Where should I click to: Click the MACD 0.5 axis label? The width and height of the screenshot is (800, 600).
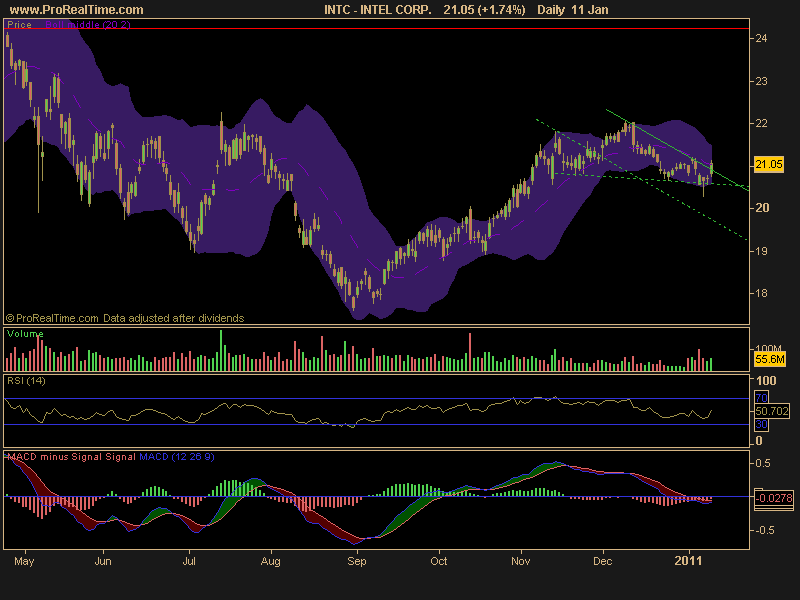764,463
